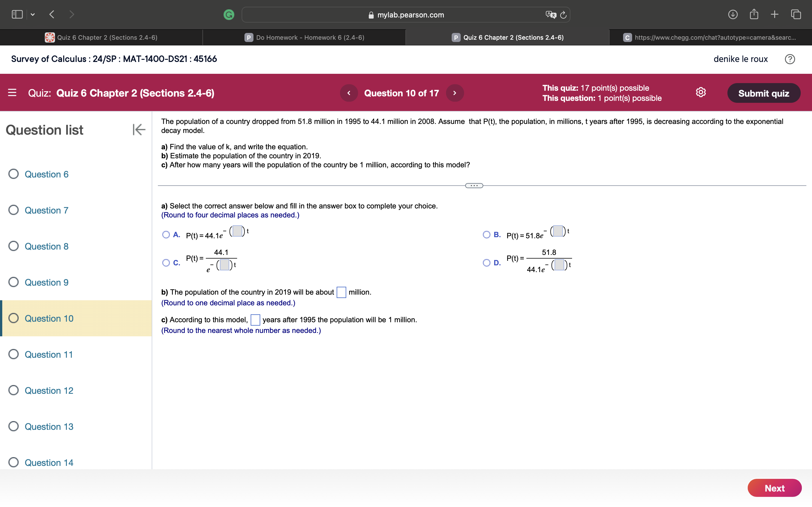The height and width of the screenshot is (507, 812).
Task: Click the Share icon in the toolbar
Action: 754,14
